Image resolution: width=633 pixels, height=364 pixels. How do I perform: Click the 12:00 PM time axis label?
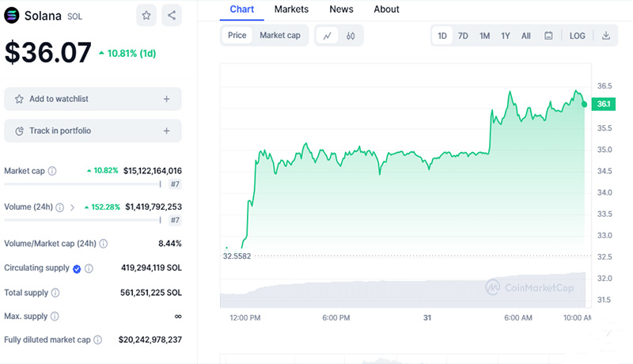click(x=245, y=318)
